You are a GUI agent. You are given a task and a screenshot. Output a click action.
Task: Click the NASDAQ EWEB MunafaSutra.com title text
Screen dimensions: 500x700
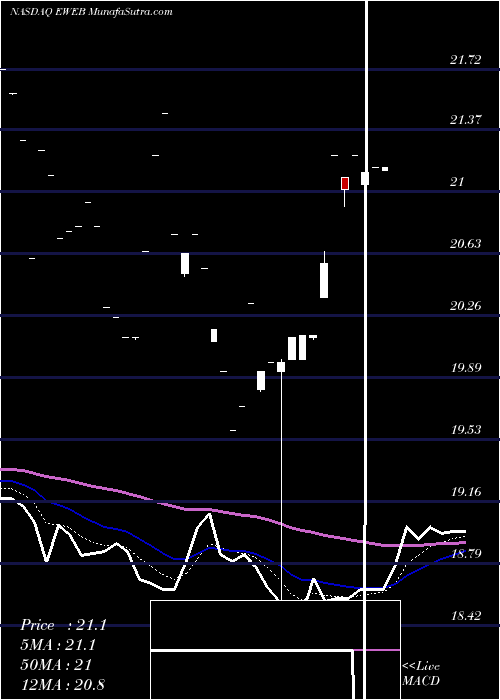(91, 12)
